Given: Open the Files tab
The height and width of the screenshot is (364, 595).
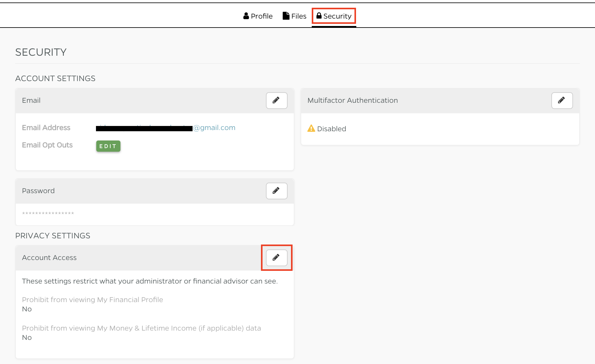Looking at the screenshot, I should click(299, 16).
